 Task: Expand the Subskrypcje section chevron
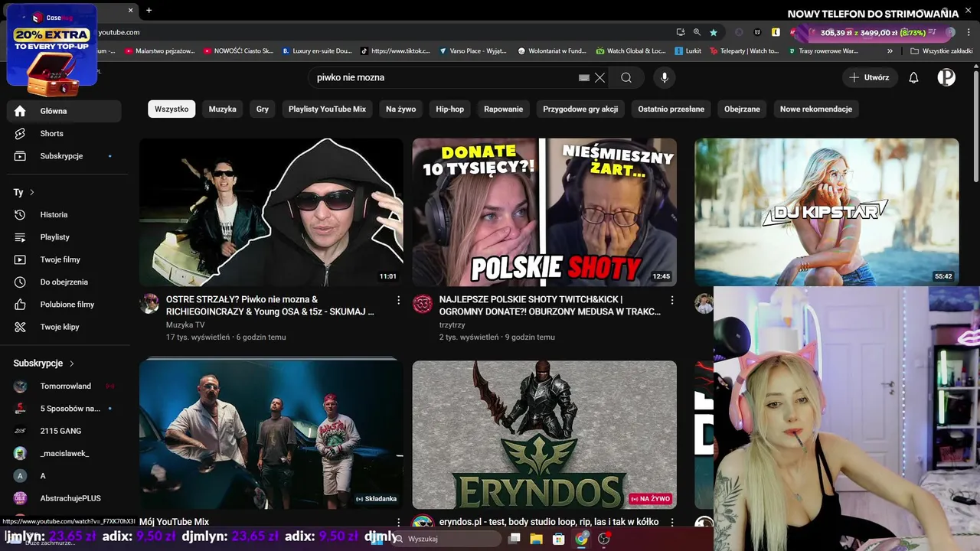[x=72, y=364]
